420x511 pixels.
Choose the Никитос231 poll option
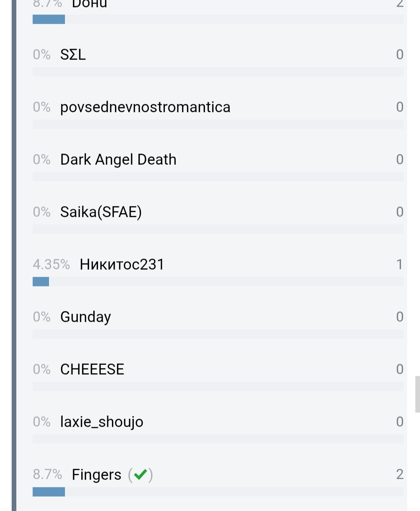(x=122, y=265)
